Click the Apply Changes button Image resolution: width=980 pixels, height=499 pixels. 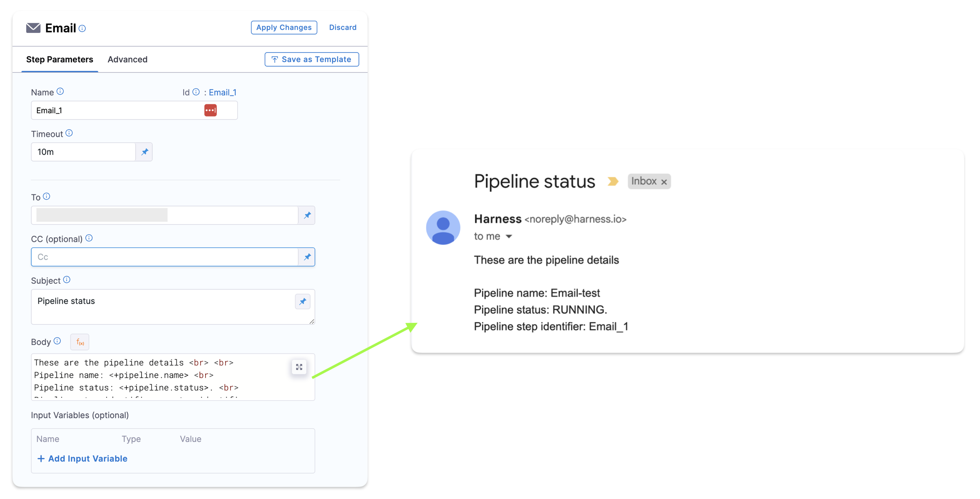[x=284, y=27]
